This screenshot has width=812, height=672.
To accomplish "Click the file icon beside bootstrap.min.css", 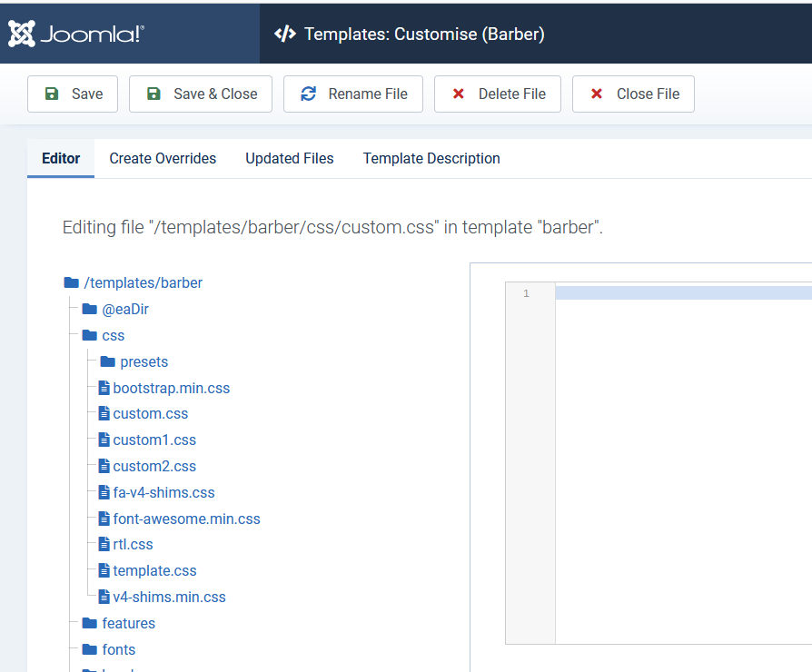I will tap(104, 388).
